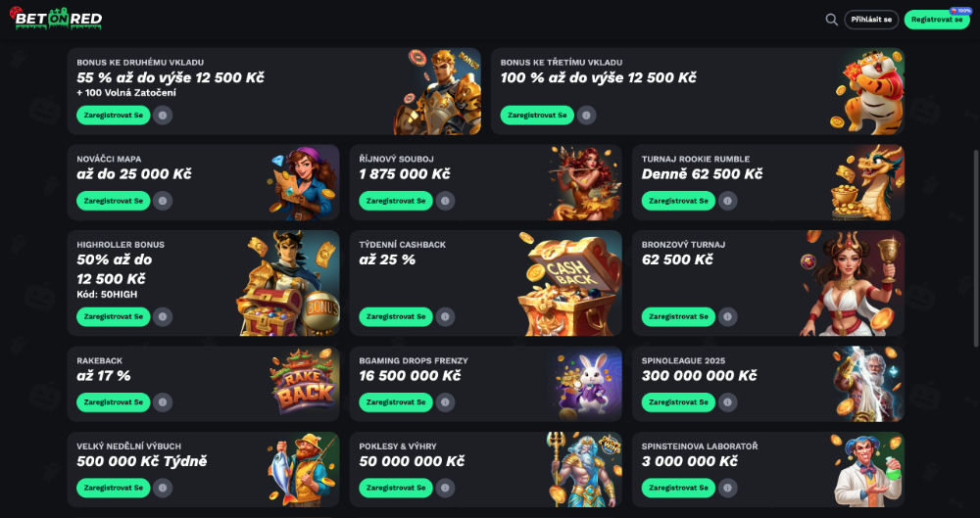This screenshot has width=980, height=518.
Task: Click the Bet On Red logo
Action: coord(56,19)
